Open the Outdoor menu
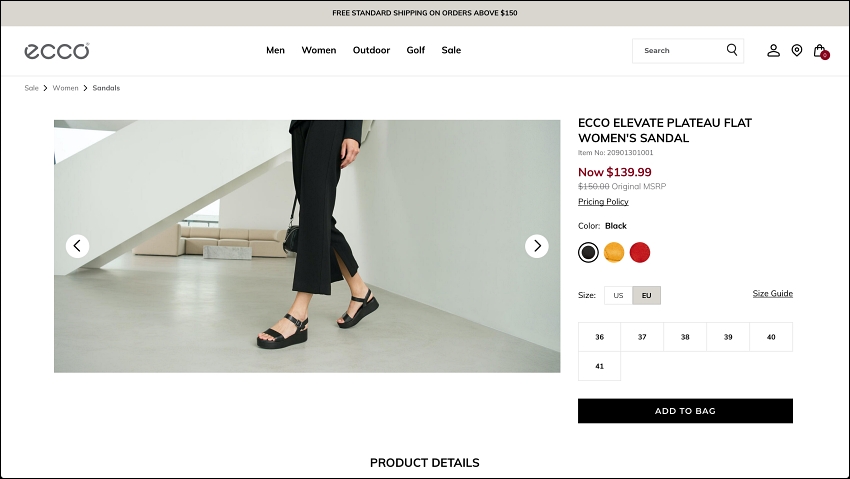 (x=371, y=50)
